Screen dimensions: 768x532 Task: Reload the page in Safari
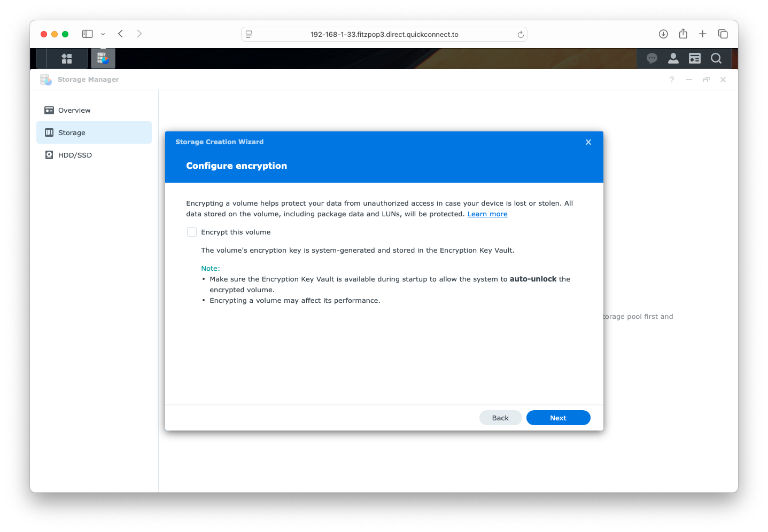(x=521, y=34)
